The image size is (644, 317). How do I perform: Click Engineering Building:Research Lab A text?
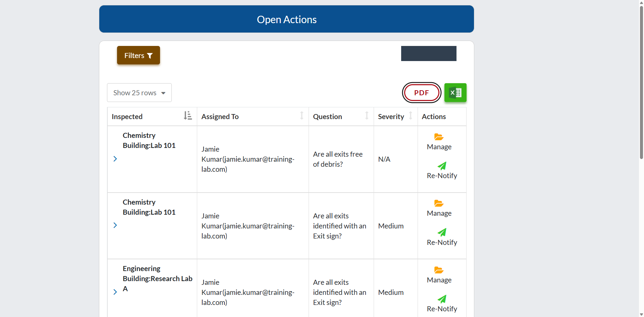click(x=157, y=278)
